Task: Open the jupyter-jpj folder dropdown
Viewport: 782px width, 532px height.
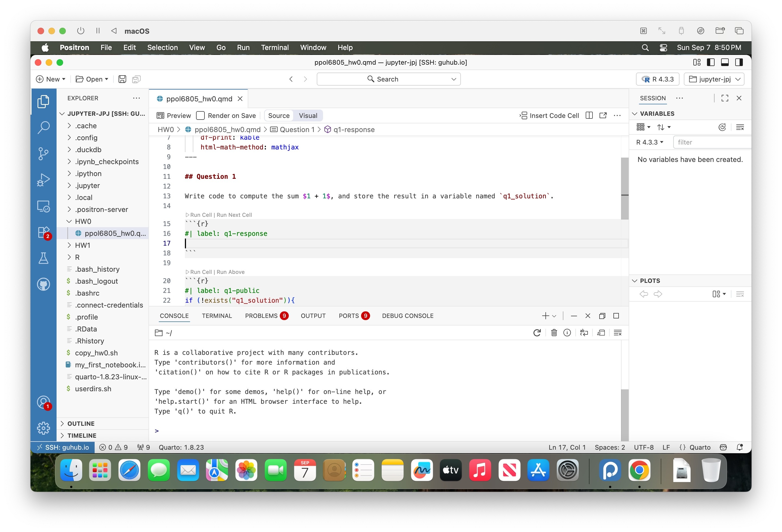Action: (714, 79)
